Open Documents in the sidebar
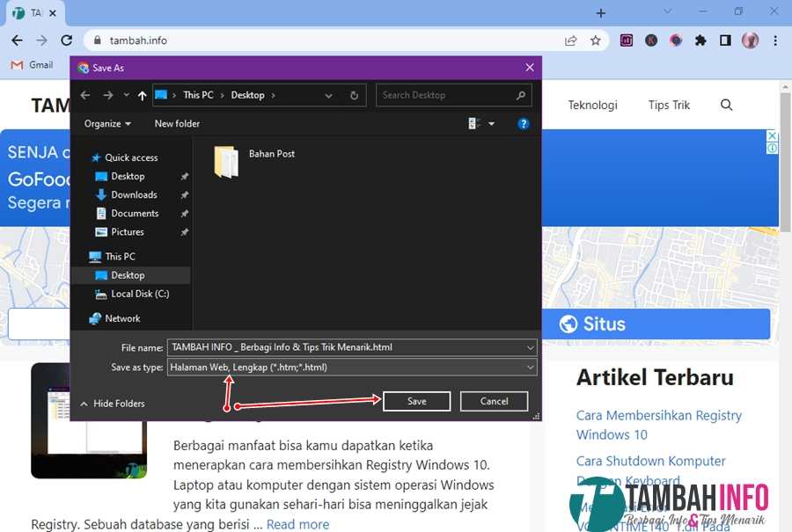Image resolution: width=792 pixels, height=532 pixels. pyautogui.click(x=135, y=214)
